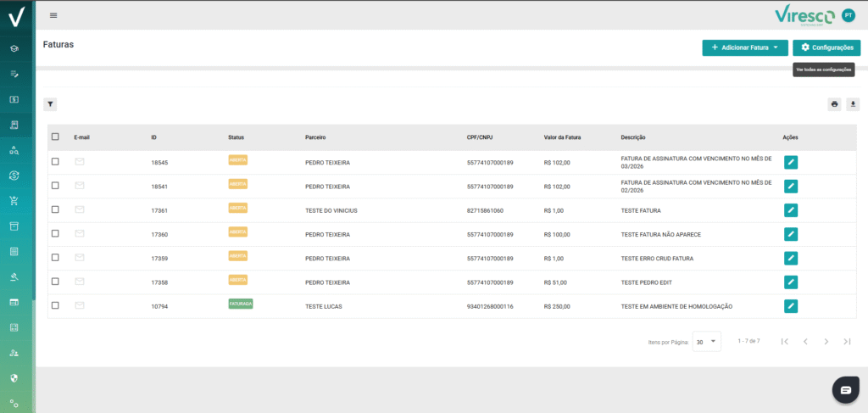Send e-mail for invoice 17361

point(80,209)
